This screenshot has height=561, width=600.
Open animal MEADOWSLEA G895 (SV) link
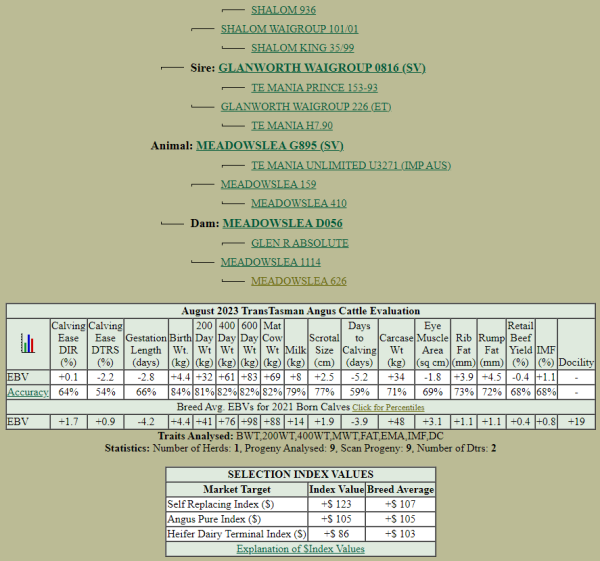[x=270, y=146]
